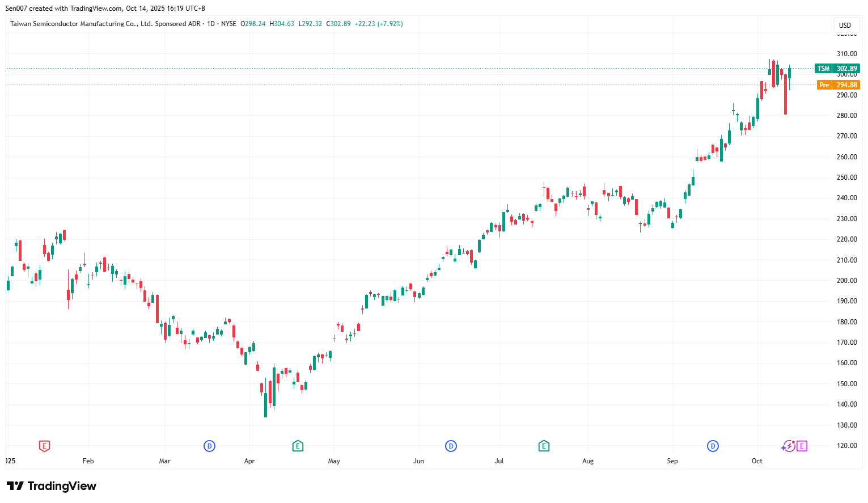Click the 250.00 level on price axis
Viewport: 868px width, 503px height.
coord(846,177)
